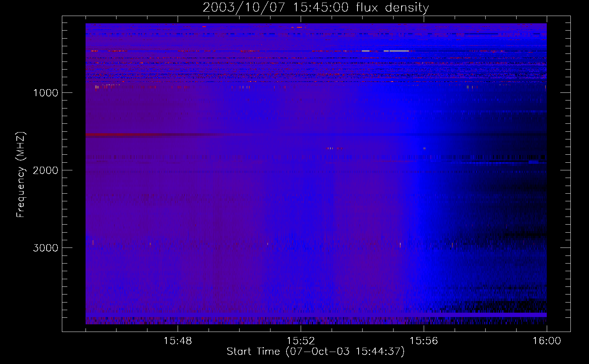Click the plot title '2003/10/07 15:45:00 flux density'
The width and height of the screenshot is (589, 364).
tap(316, 8)
